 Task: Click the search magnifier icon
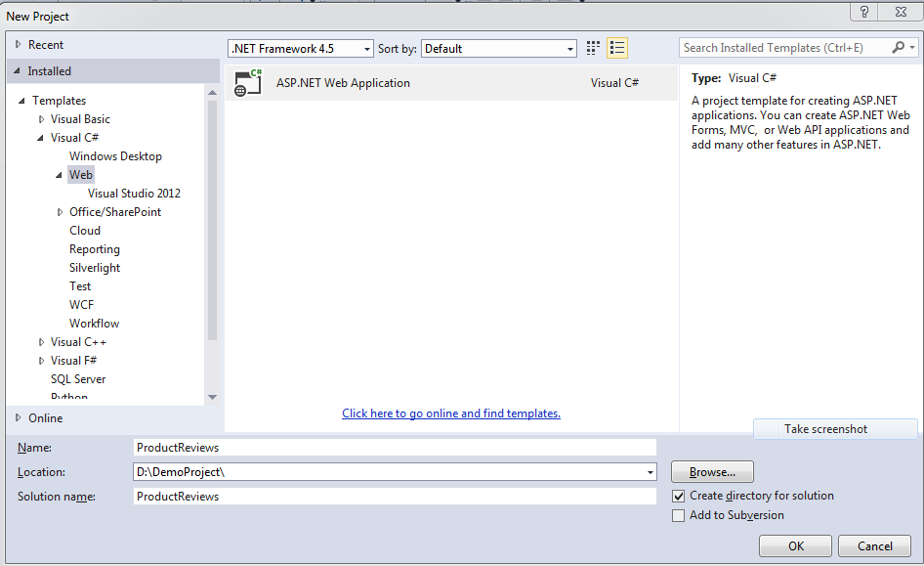(898, 47)
